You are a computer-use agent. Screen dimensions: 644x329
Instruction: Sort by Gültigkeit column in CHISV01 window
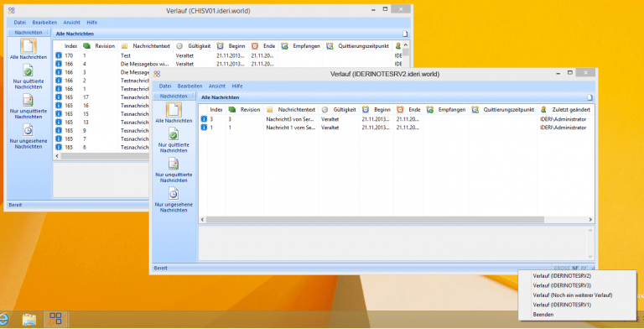(194, 46)
